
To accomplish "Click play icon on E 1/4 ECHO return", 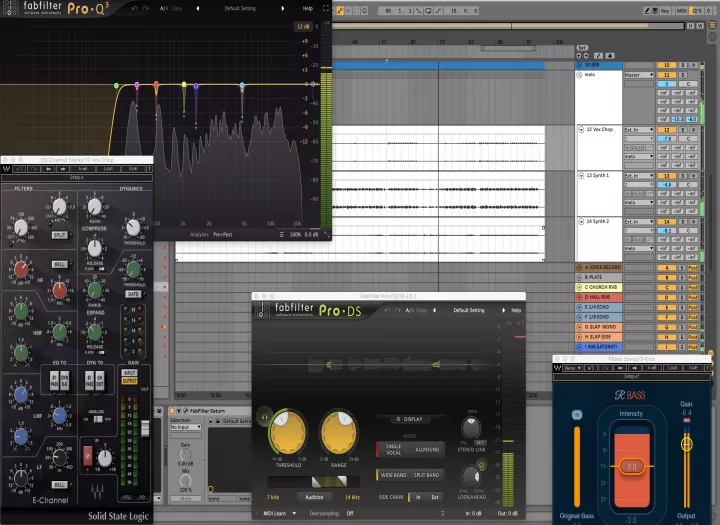I will coord(579,307).
